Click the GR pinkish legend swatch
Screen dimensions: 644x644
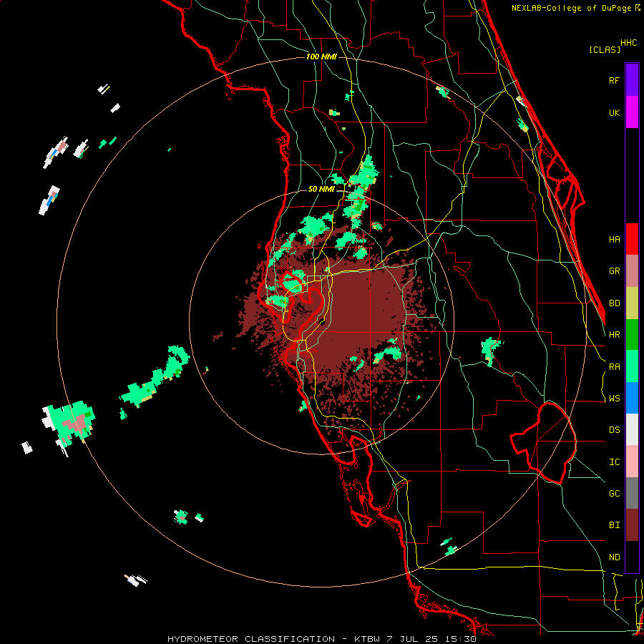[x=632, y=270]
